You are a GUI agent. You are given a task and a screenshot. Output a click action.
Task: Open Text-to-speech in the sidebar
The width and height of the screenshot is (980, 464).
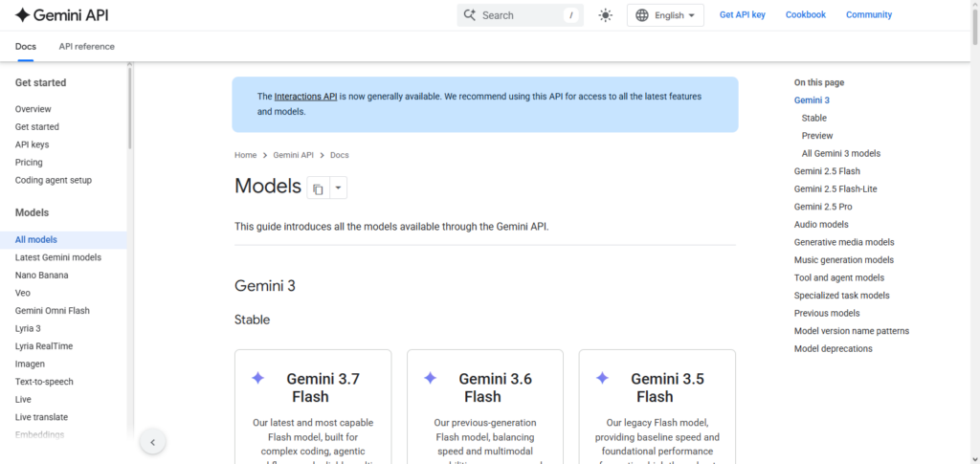point(44,382)
